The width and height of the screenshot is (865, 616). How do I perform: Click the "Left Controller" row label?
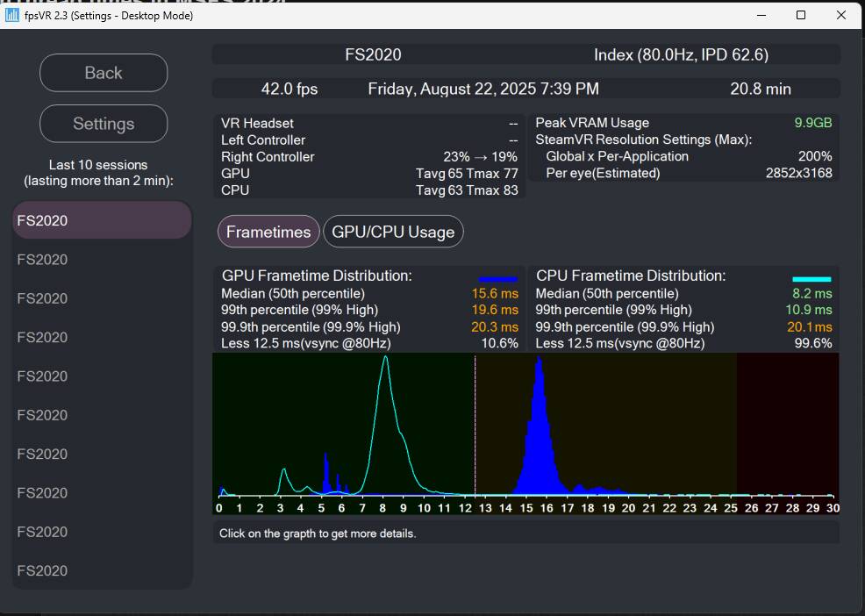coord(263,140)
